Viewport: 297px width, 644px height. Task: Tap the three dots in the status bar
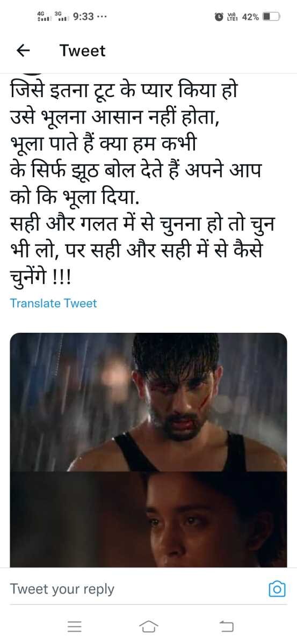point(103,17)
